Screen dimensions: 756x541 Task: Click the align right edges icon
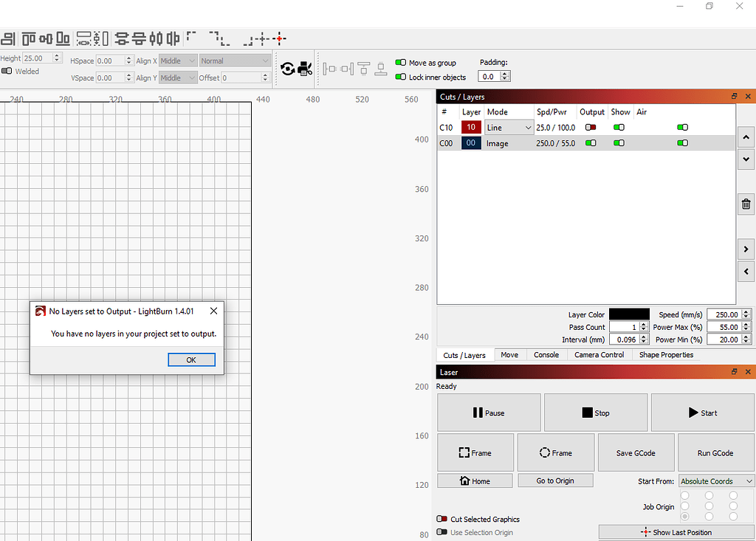(x=8, y=38)
